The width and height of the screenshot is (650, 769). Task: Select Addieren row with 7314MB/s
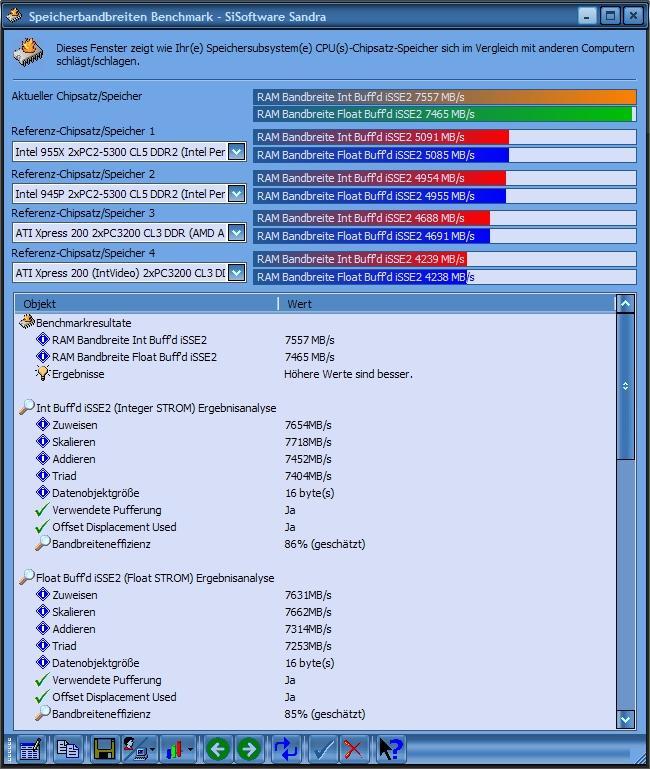[315, 629]
